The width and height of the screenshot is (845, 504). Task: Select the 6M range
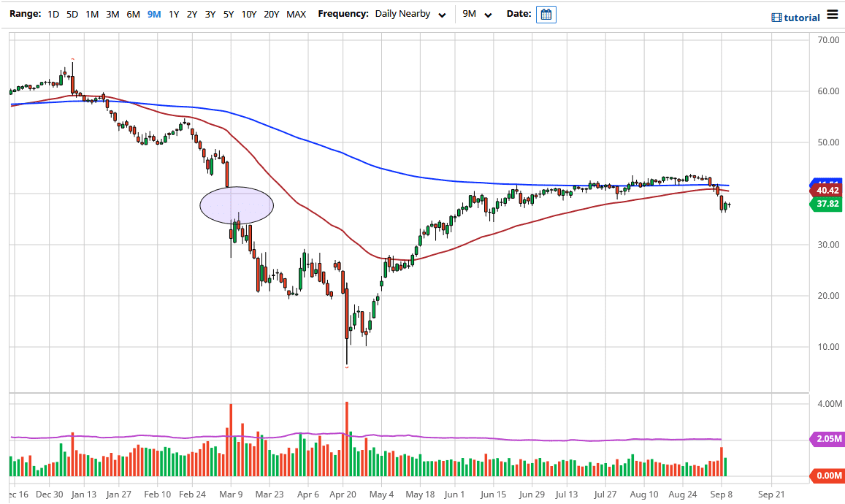(132, 14)
